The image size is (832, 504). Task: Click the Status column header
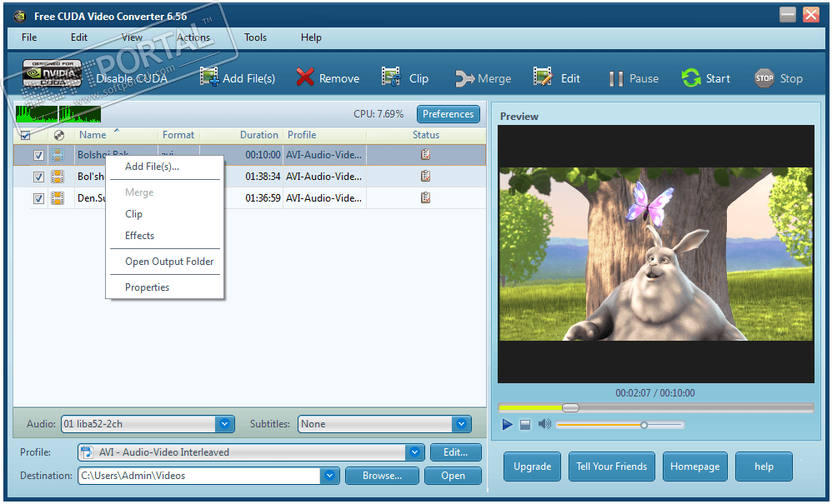pyautogui.click(x=426, y=135)
